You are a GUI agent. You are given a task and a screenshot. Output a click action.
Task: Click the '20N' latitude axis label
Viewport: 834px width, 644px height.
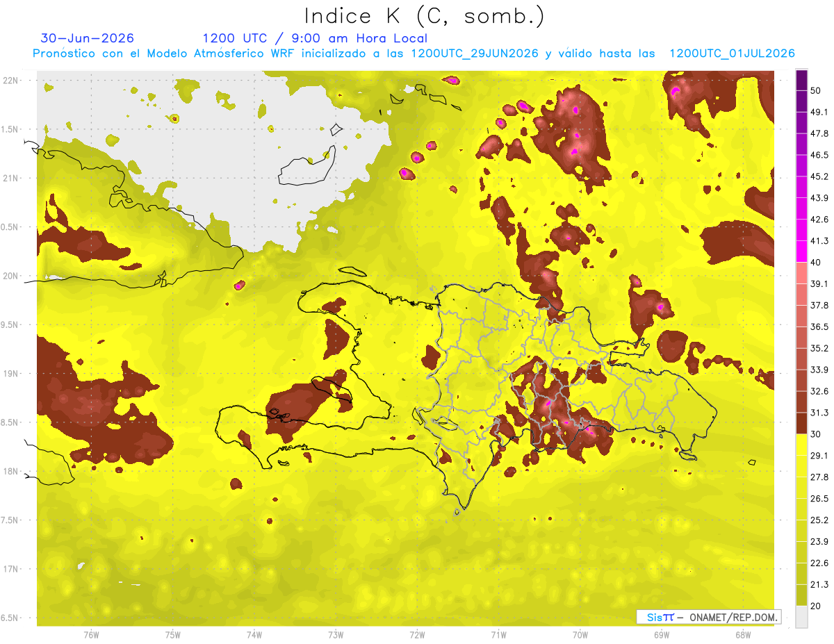(x=11, y=276)
